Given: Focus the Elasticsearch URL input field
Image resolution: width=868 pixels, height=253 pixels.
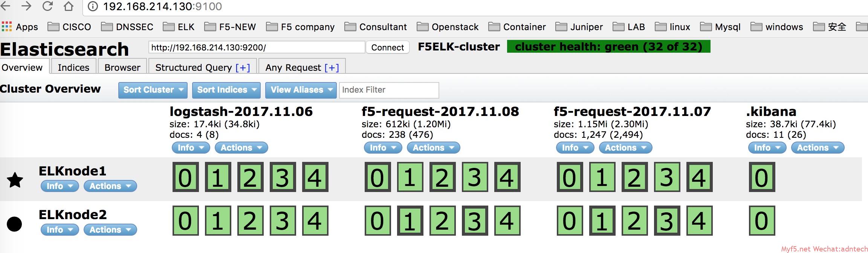Looking at the screenshot, I should (x=257, y=47).
